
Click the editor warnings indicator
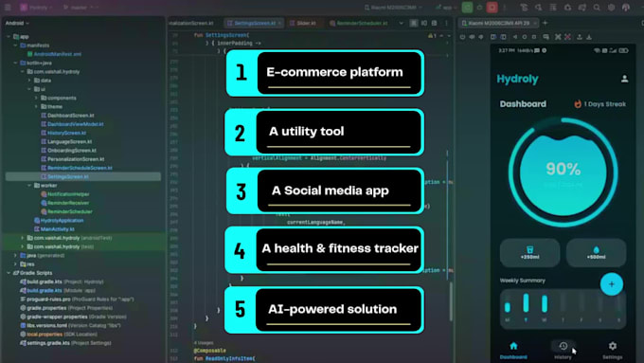433,36
